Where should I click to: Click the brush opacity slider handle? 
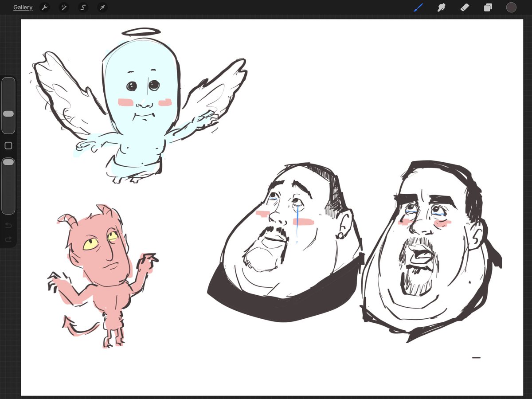tap(8, 163)
